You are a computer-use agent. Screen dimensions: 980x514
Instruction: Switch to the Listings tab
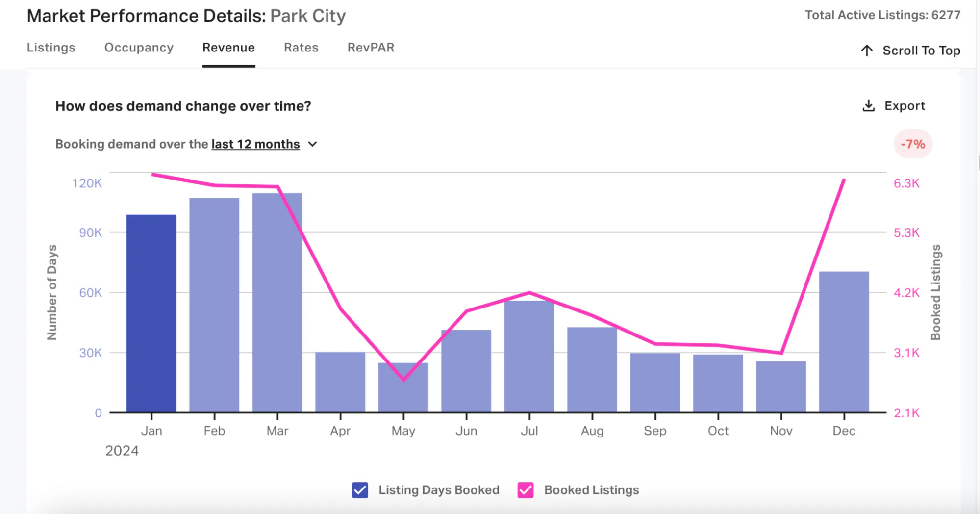pos(51,48)
